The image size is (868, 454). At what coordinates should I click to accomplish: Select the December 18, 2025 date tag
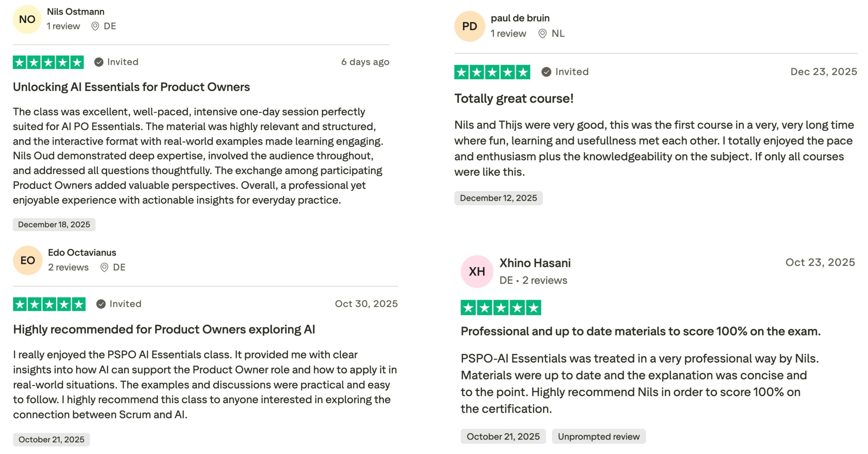tap(54, 224)
